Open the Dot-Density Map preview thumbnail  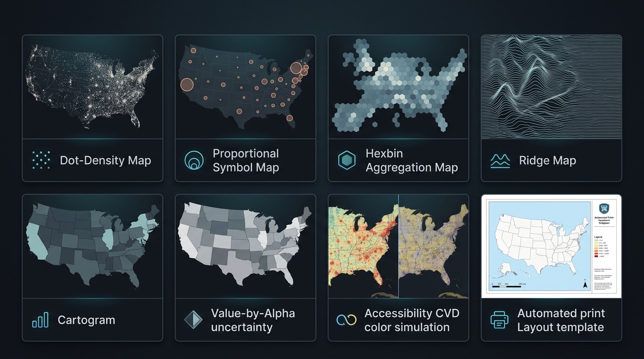(x=93, y=87)
